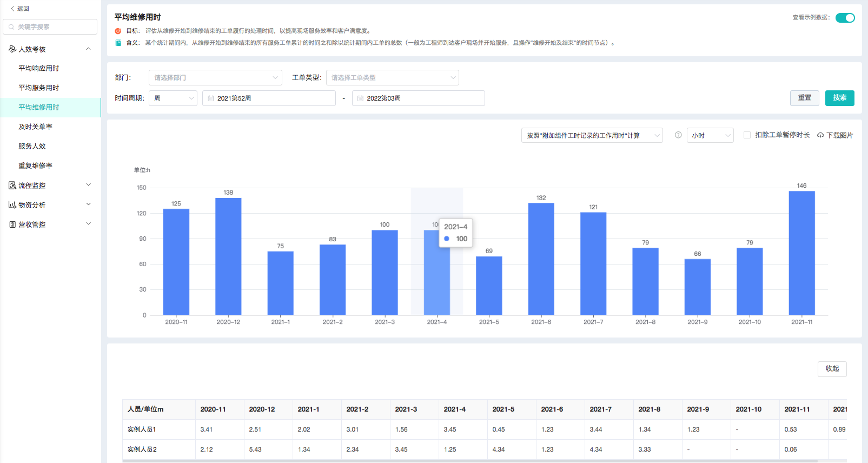This screenshot has height=463, width=868.
Task: Open the 工单类型 dropdown
Action: 393,78
